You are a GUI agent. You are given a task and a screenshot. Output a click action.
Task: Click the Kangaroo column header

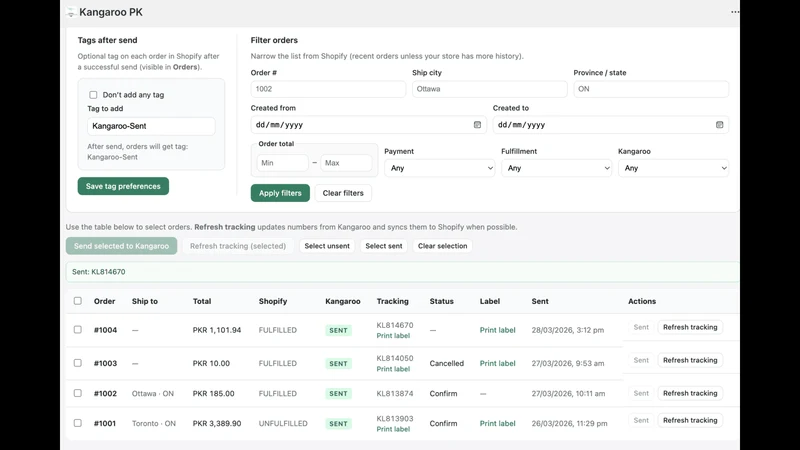(343, 301)
